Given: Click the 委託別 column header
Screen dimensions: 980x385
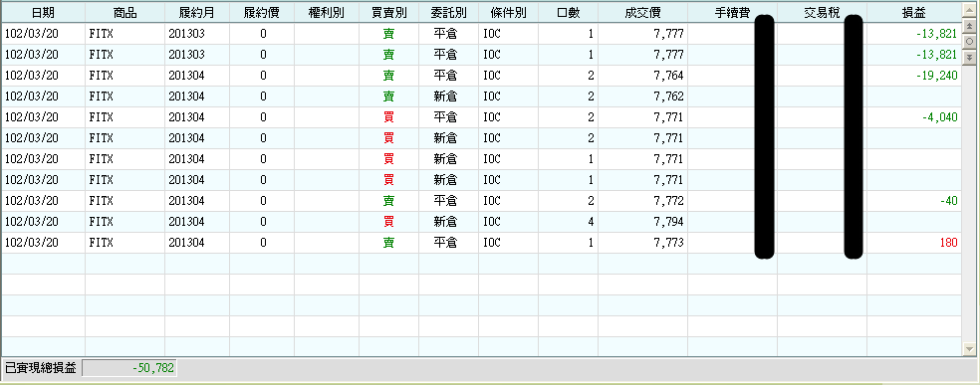Looking at the screenshot, I should click(x=449, y=13).
